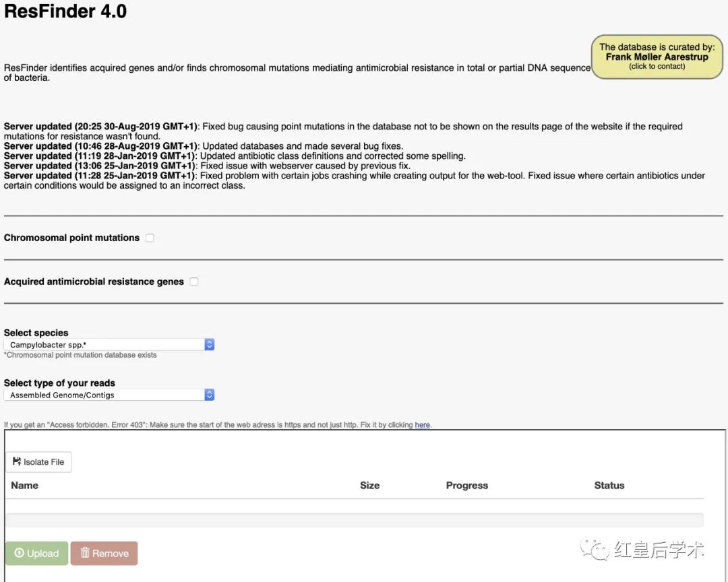728x582 pixels.
Task: Tick the Acquired antimicrobial resistance genes checkbox
Action: tap(194, 282)
